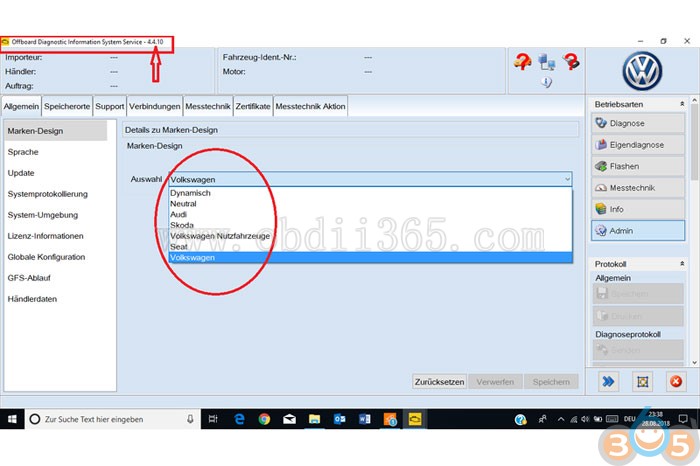Choose Dynamisch from the dropdown list
This screenshot has width=700, height=466.
[370, 193]
